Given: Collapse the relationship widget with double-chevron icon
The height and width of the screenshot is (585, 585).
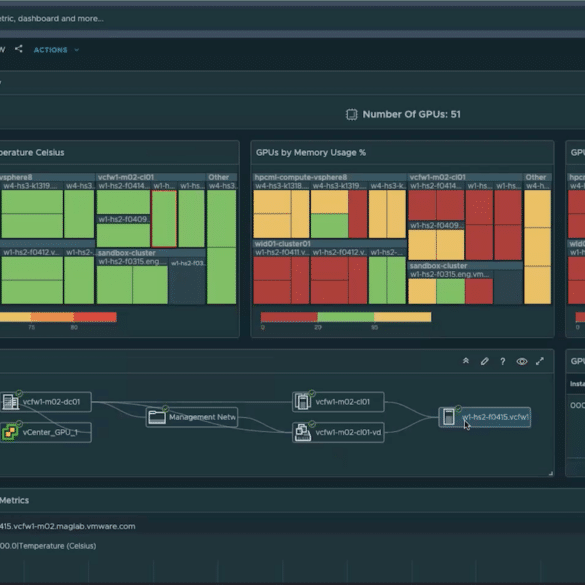Looking at the screenshot, I should coord(466,361).
